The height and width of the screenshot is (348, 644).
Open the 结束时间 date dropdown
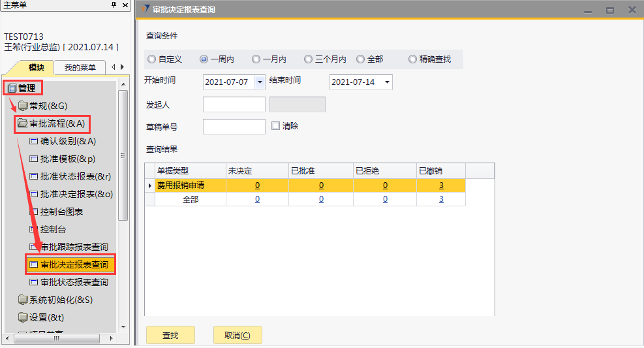387,82
